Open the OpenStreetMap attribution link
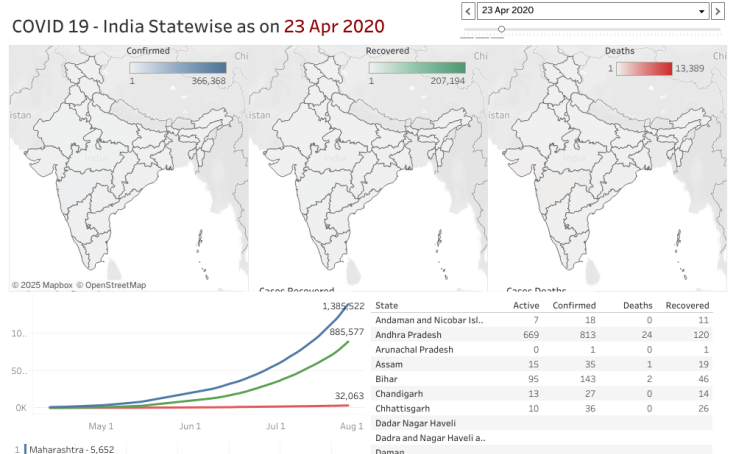Screen dimensions: 736x454 [114, 285]
